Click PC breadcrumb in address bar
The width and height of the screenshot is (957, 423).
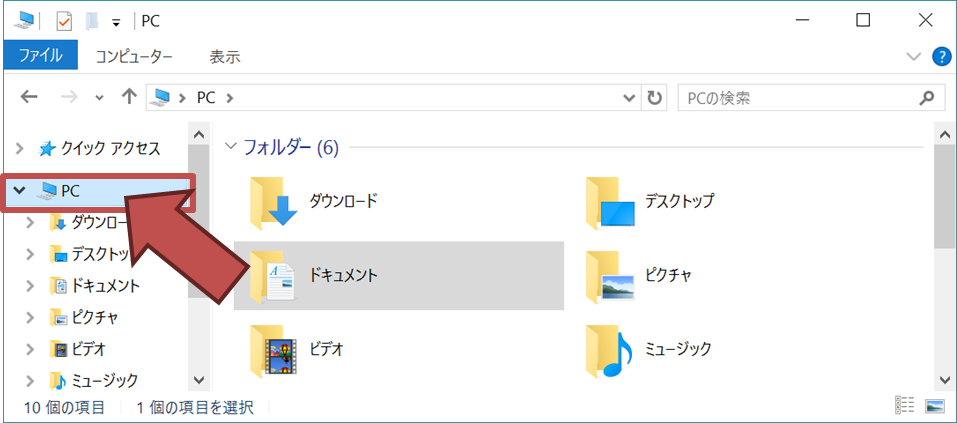(206, 98)
